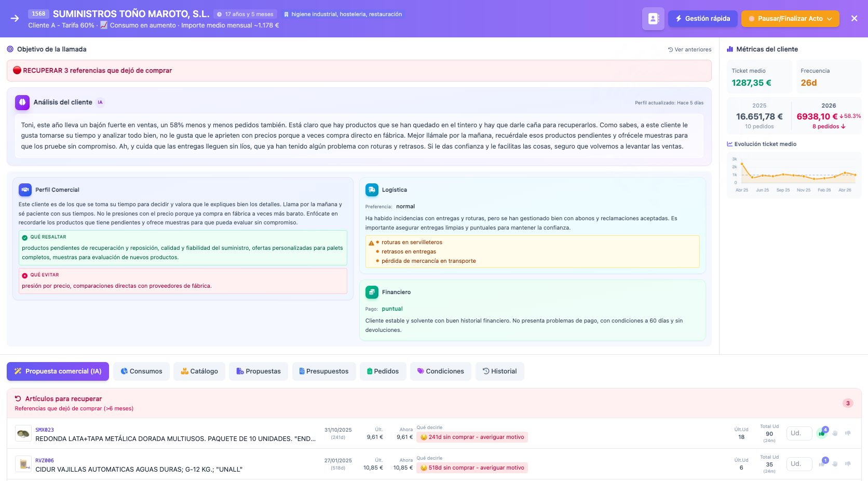Switch to the Propuesta comercial (IA) tab
Screen dimensions: 868x481
click(x=58, y=371)
